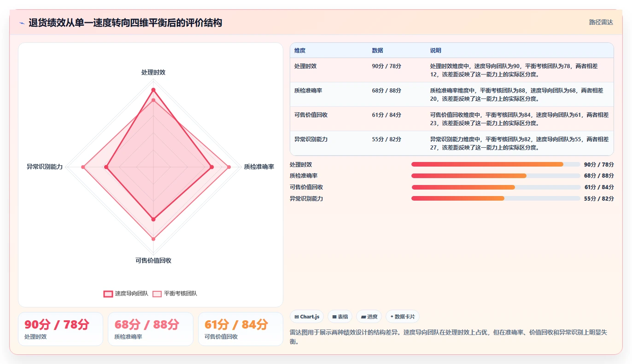
Task: Click the 数据卡片 tag chip
Action: click(403, 317)
